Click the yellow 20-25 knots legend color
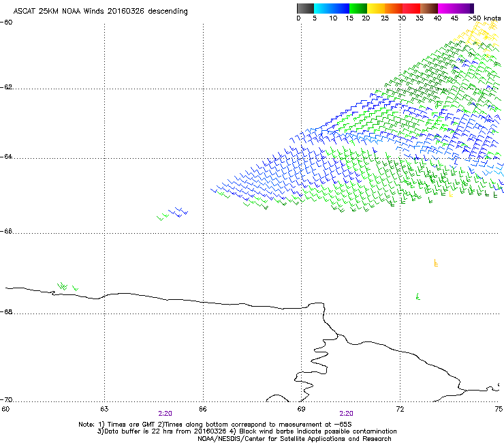The height and width of the screenshot is (443, 504). coord(376,8)
